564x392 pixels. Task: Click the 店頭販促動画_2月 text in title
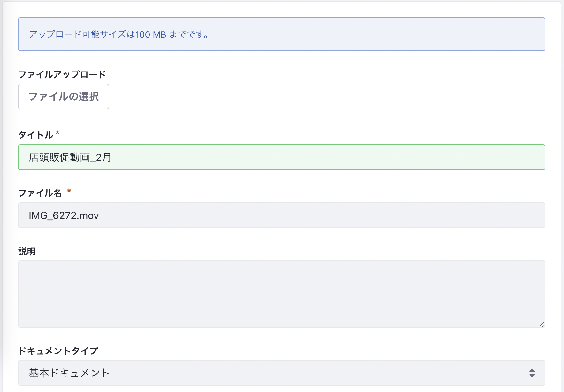tap(70, 157)
